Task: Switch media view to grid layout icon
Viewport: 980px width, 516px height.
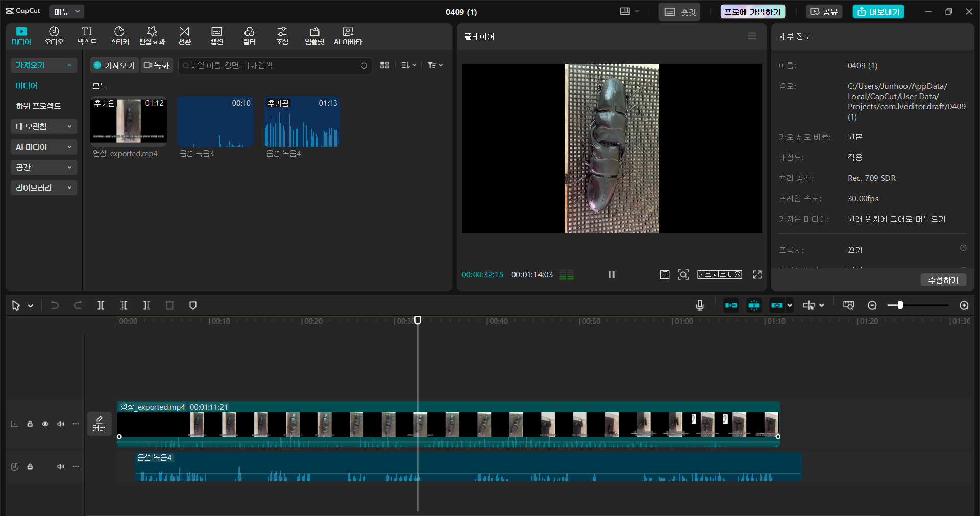Action: pyautogui.click(x=385, y=65)
